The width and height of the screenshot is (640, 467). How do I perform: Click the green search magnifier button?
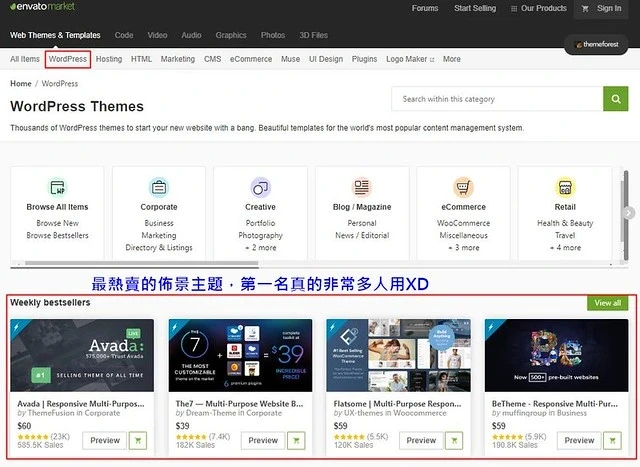point(616,99)
